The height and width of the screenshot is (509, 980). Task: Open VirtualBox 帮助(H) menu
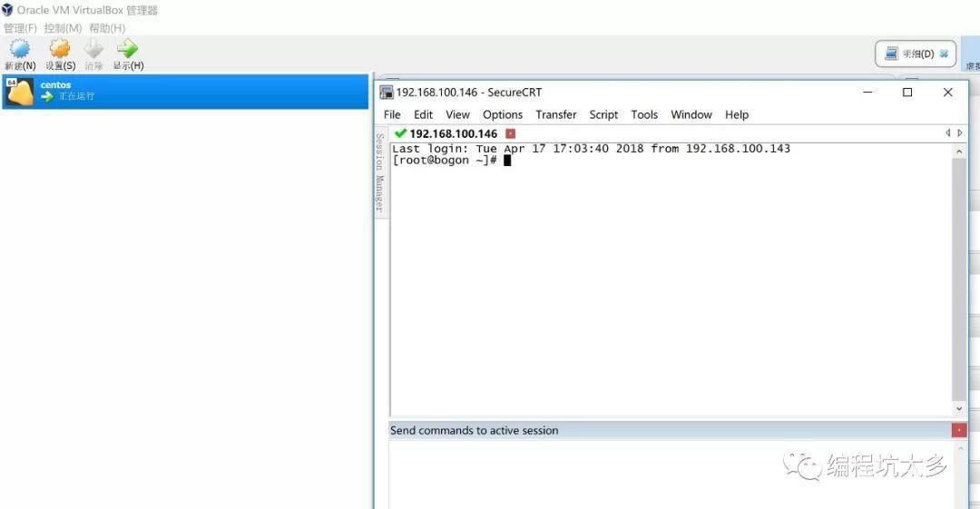107,28
